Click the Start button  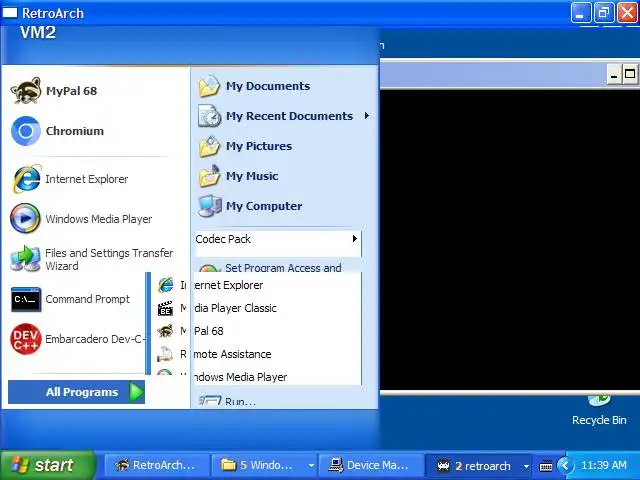pos(48,465)
